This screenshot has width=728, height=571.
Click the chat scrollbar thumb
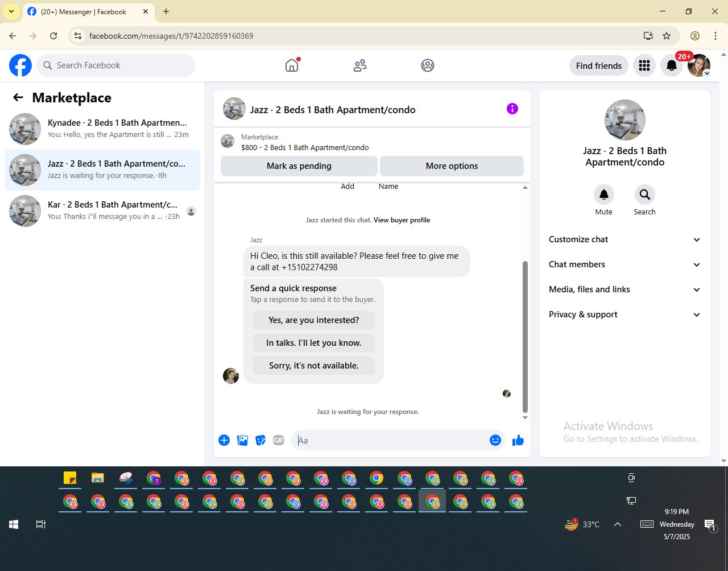tap(525, 337)
